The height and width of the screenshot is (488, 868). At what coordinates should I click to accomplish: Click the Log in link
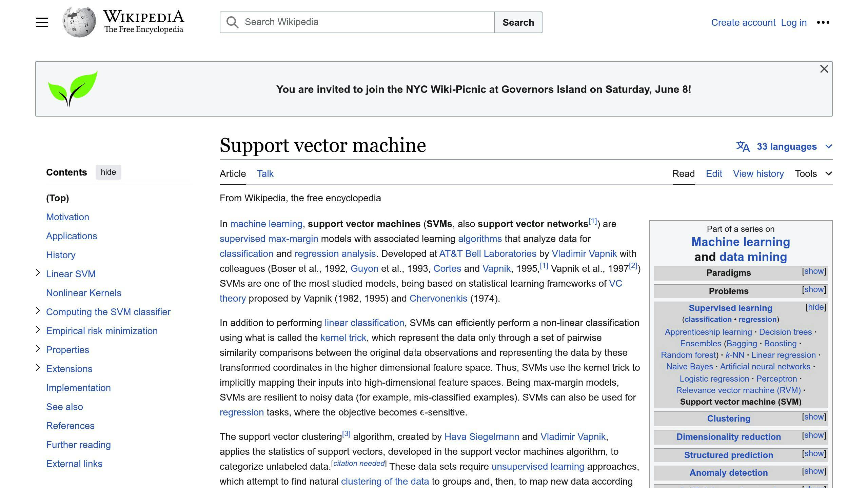794,22
